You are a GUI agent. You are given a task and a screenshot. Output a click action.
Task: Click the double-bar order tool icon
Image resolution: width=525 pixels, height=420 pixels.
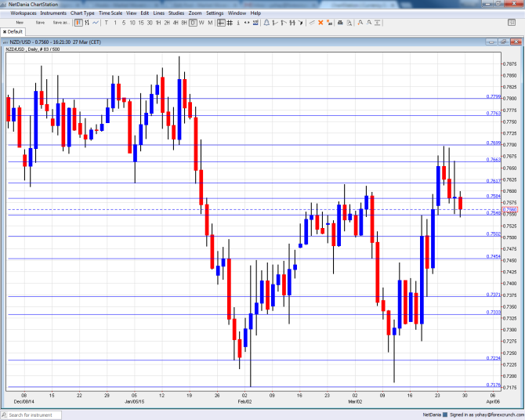click(292, 23)
